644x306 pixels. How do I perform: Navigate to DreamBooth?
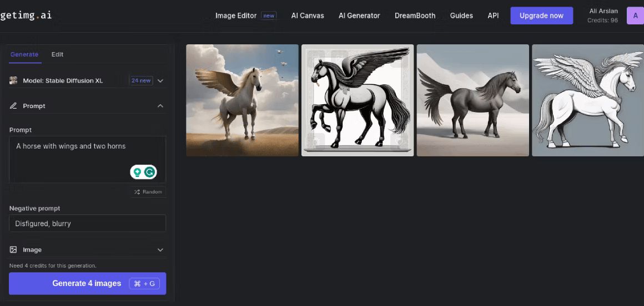(415, 16)
